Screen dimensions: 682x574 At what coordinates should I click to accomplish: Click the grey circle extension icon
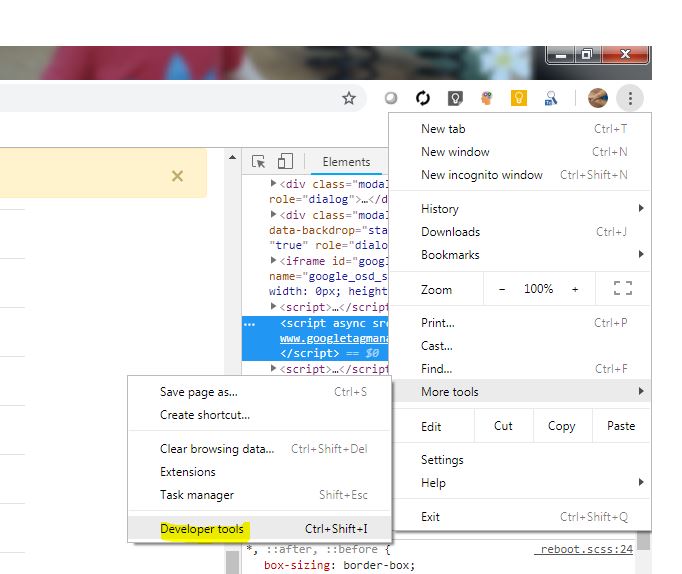[391, 98]
